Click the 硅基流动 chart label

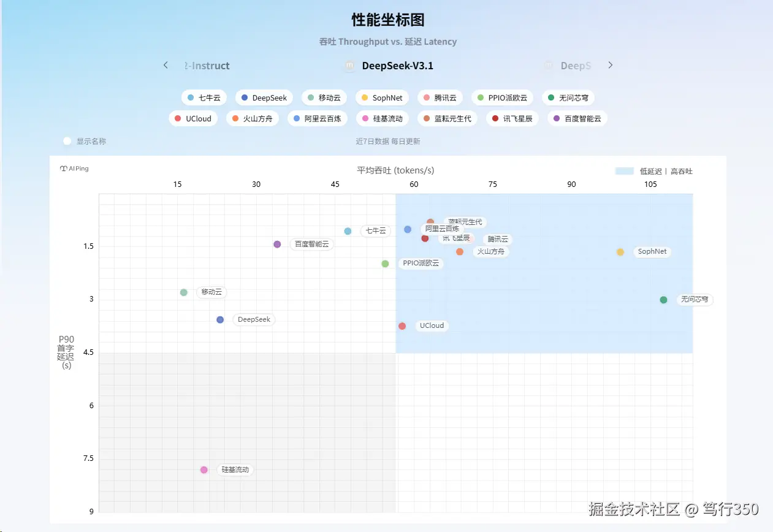[235, 469]
